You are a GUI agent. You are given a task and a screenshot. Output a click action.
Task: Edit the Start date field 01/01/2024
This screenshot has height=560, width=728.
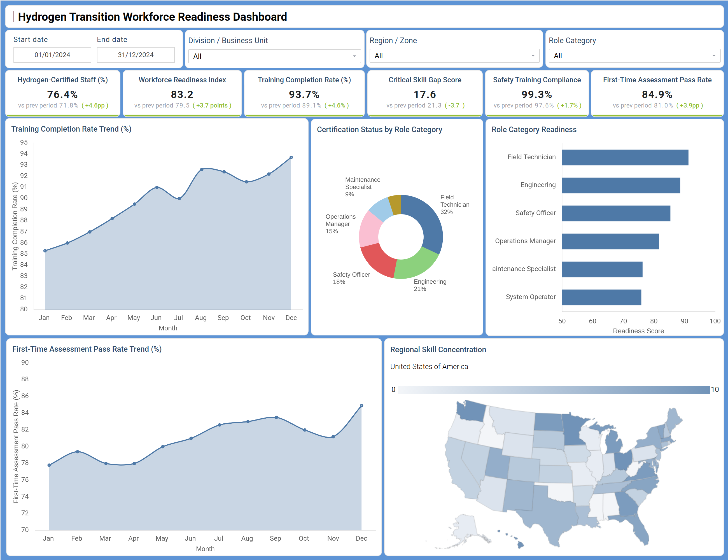click(52, 55)
